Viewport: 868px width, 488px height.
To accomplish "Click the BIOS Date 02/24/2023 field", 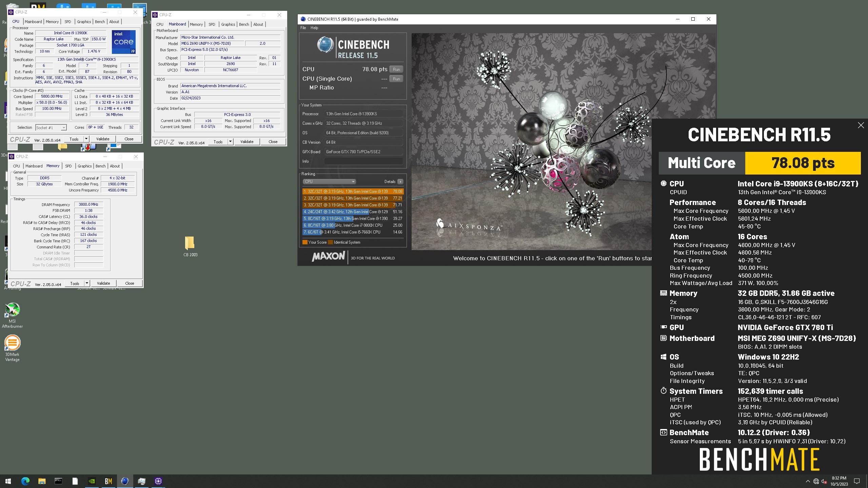I will click(x=231, y=98).
